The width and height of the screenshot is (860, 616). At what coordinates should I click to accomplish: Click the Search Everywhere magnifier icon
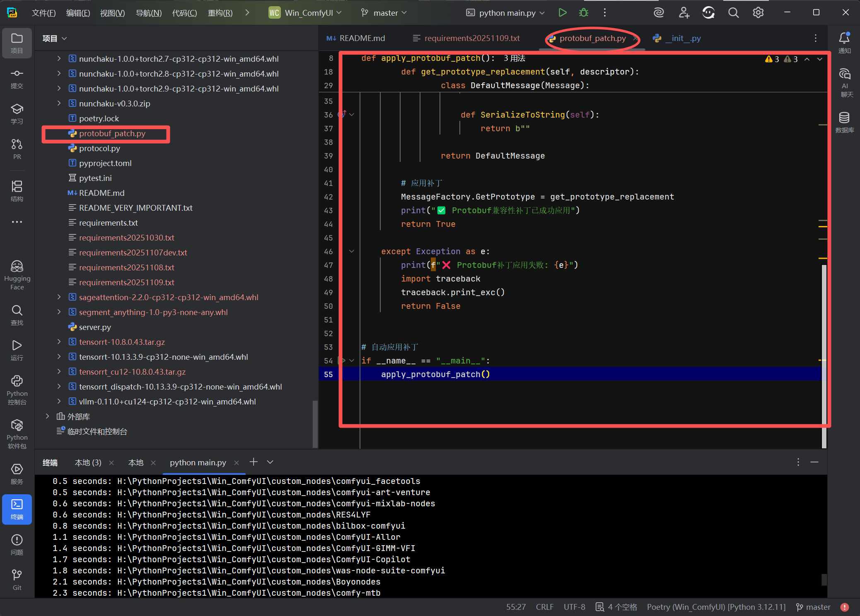pos(733,13)
